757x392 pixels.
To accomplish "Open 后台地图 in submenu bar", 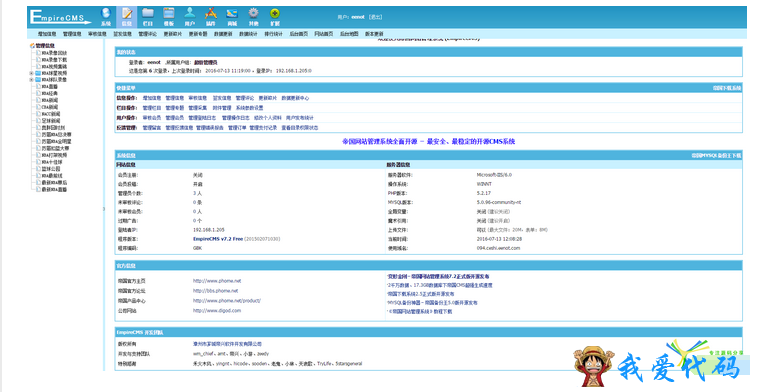I will coord(349,34).
